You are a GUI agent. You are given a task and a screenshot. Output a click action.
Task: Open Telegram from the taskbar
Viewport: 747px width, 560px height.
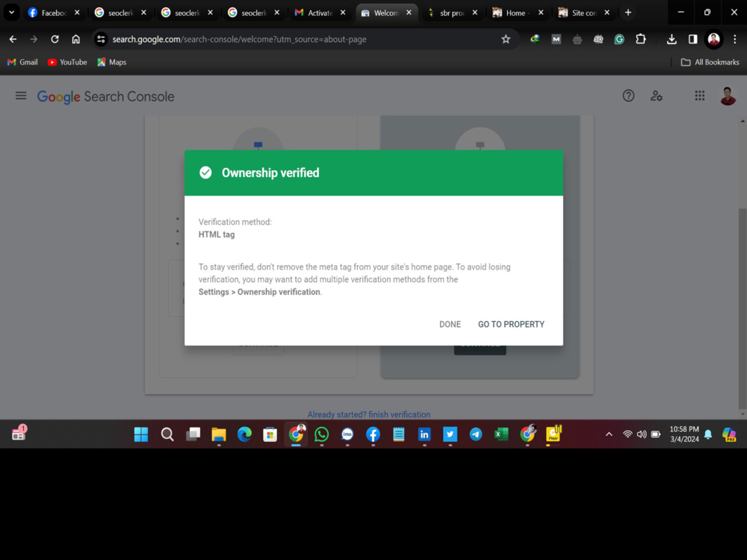[x=475, y=435]
